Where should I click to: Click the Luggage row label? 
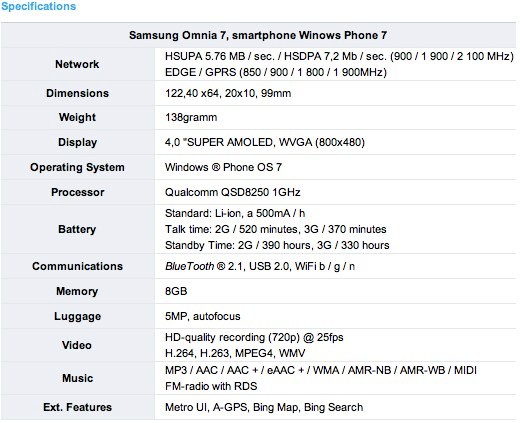point(77,316)
